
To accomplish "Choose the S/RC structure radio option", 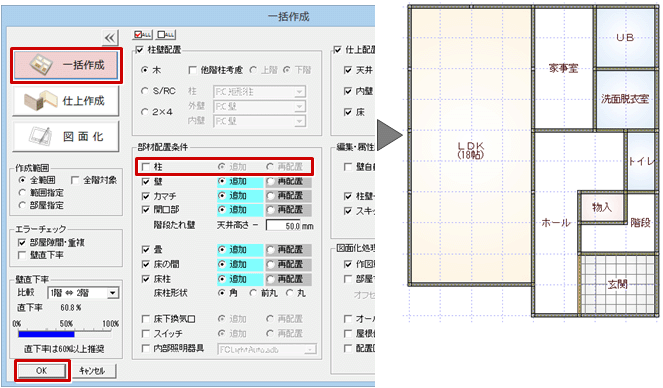I will coord(145,91).
